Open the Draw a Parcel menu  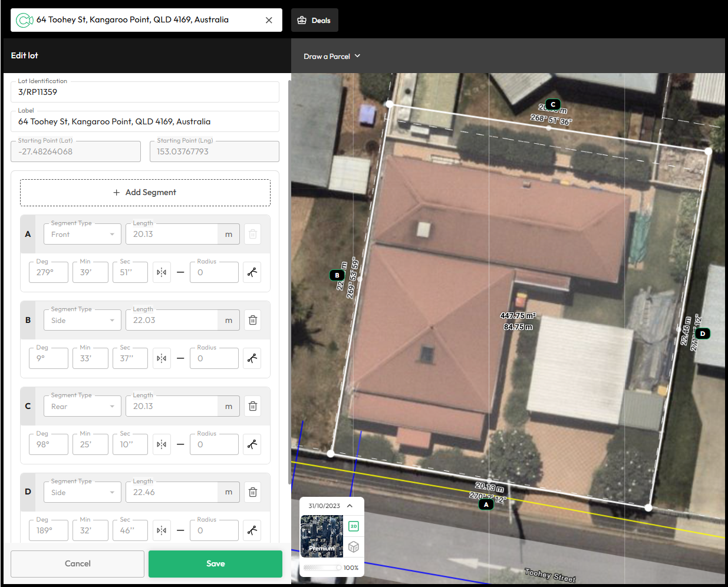(332, 57)
